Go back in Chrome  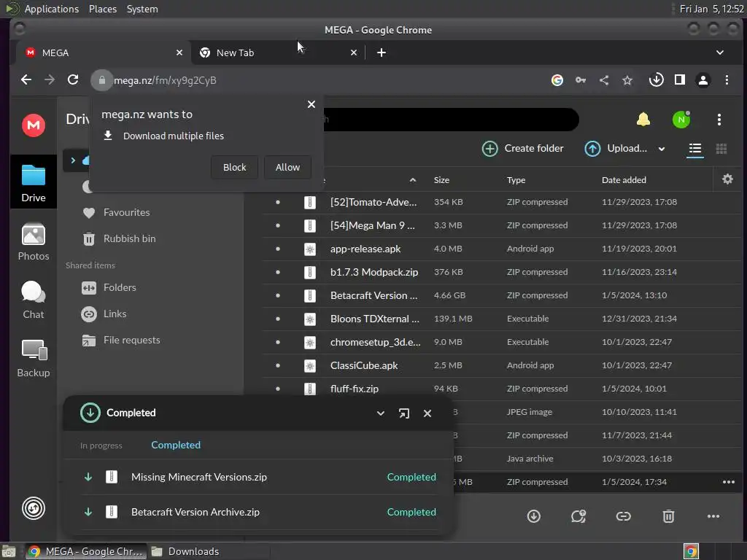26,80
